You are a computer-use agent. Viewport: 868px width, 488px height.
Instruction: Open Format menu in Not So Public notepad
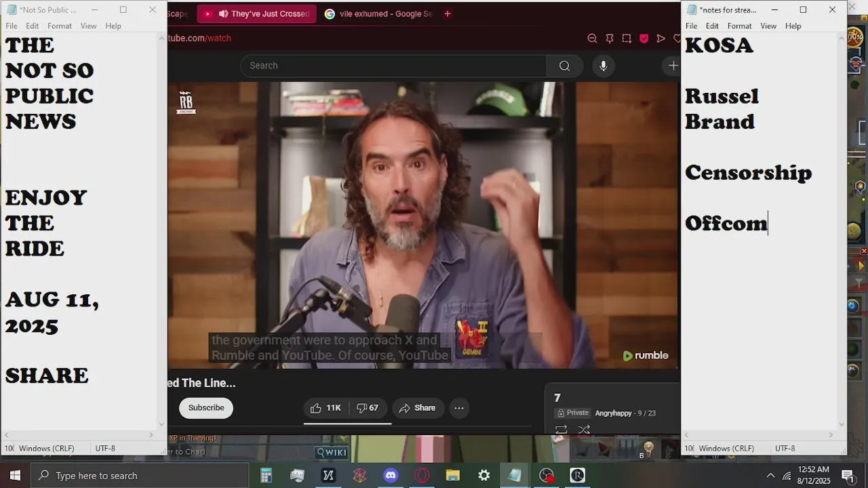coord(60,26)
